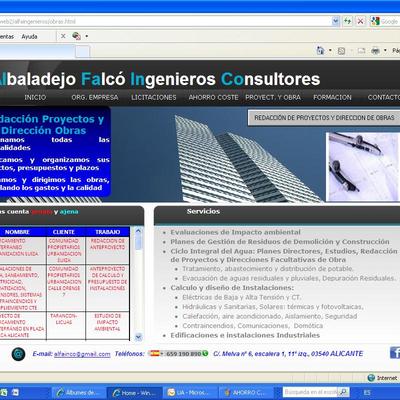The image size is (400, 400).
Task: Click the drafting compass blueprint thumbnail
Action: (363, 167)
